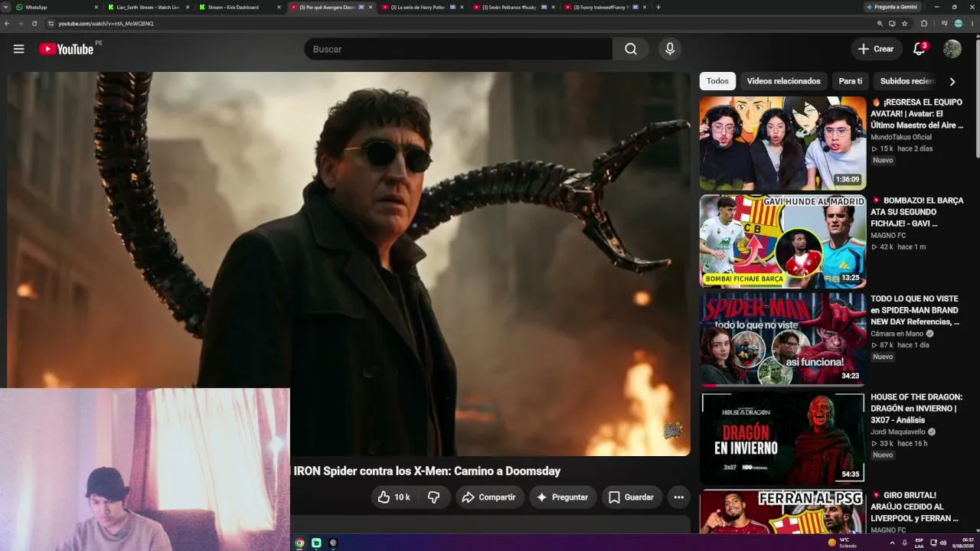The width and height of the screenshot is (980, 551).
Task: Click the Pregunta a Gemini button
Action: click(892, 7)
